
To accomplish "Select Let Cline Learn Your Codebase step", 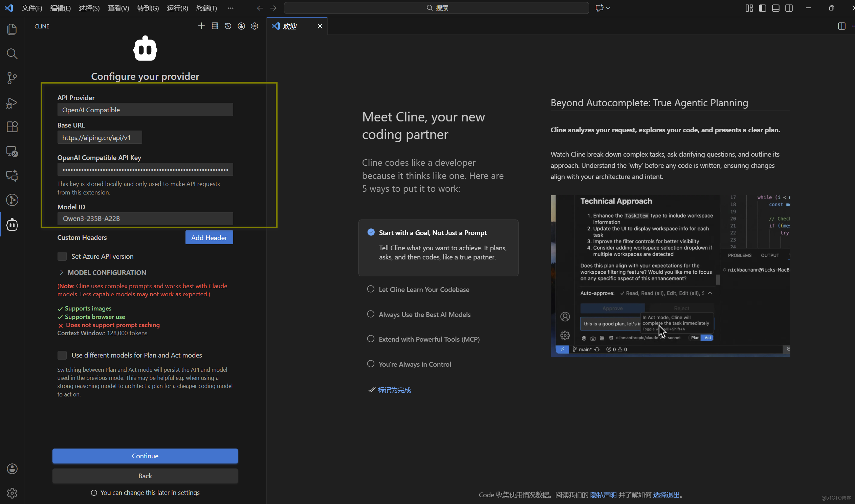I will [424, 289].
